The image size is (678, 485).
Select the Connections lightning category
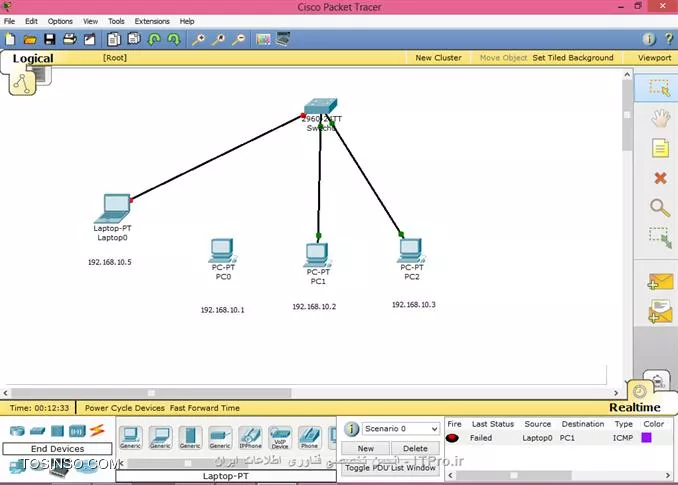click(97, 431)
